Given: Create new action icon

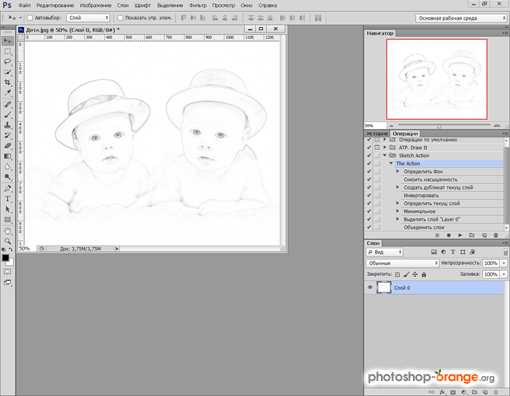Looking at the screenshot, I should 484,235.
